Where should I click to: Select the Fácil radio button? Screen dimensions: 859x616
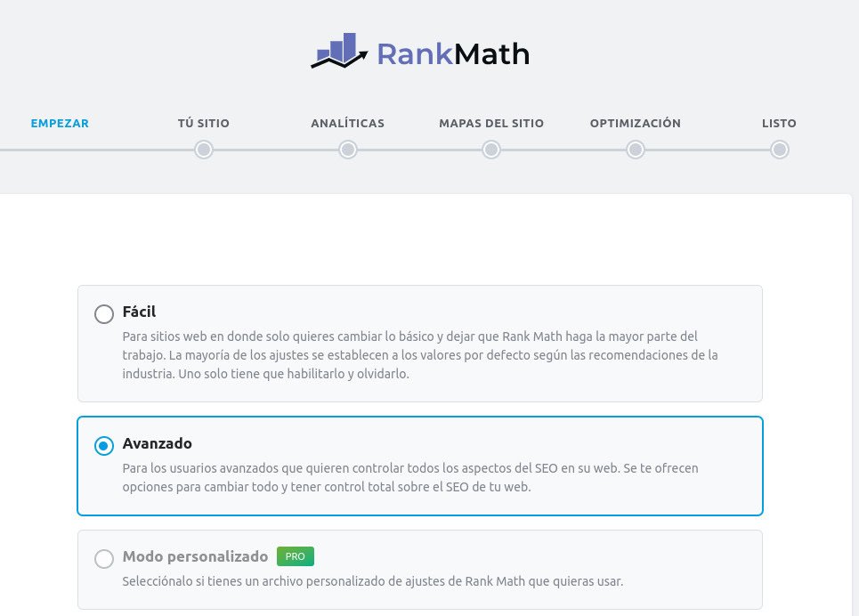tap(104, 314)
